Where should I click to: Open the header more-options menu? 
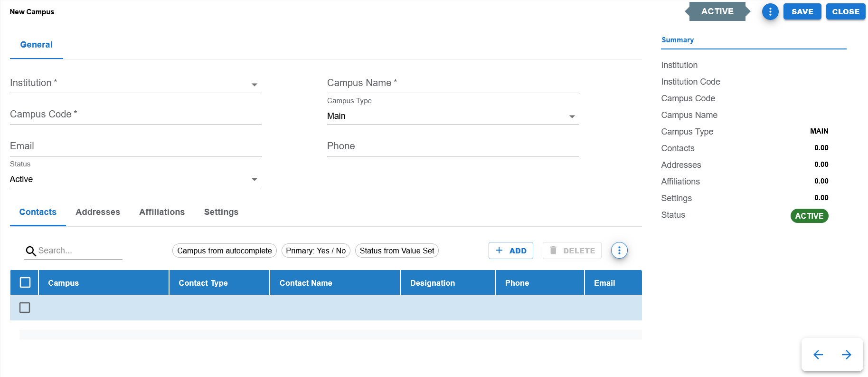[770, 12]
